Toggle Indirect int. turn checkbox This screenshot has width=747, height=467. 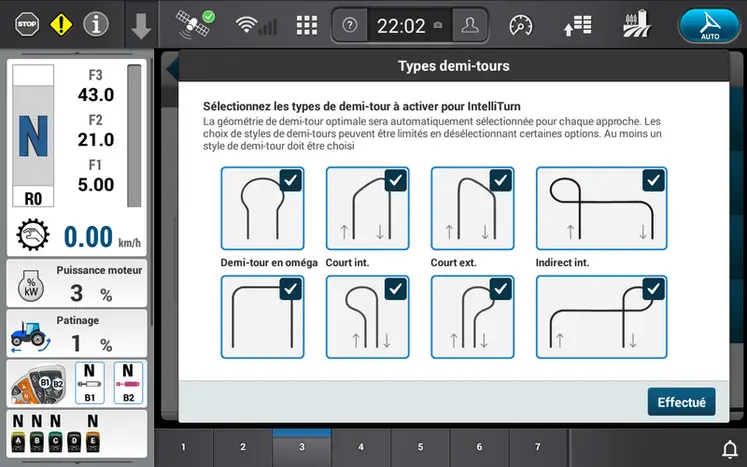pos(653,180)
